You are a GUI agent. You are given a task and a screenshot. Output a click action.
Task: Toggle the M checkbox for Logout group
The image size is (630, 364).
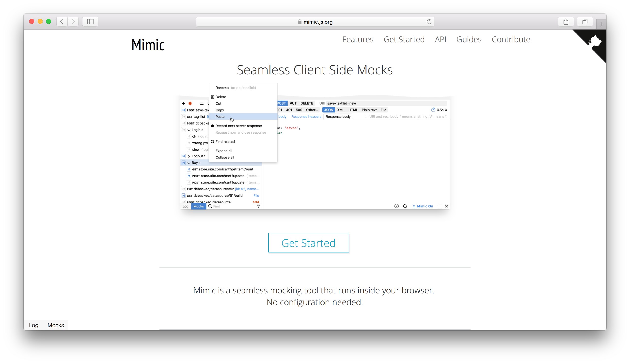coord(183,156)
